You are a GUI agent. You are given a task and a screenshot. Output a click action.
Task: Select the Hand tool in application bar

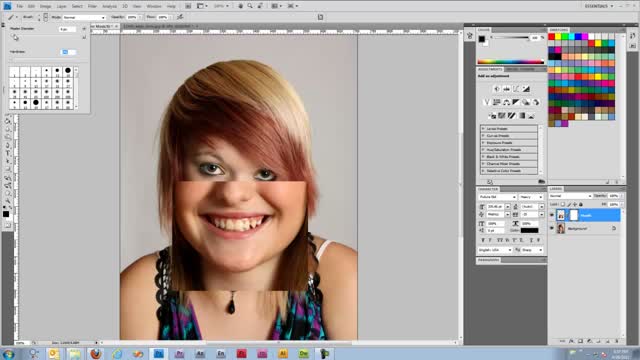(x=240, y=6)
